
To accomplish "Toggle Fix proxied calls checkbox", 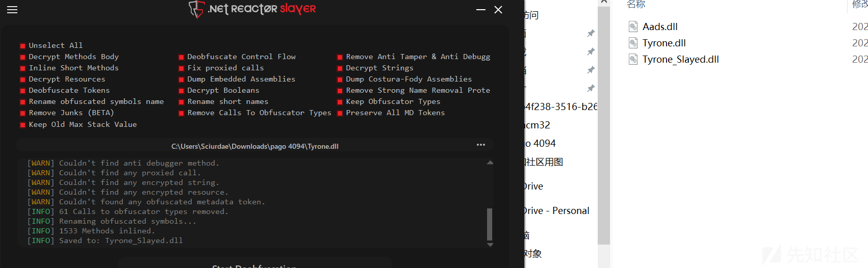I will click(181, 68).
